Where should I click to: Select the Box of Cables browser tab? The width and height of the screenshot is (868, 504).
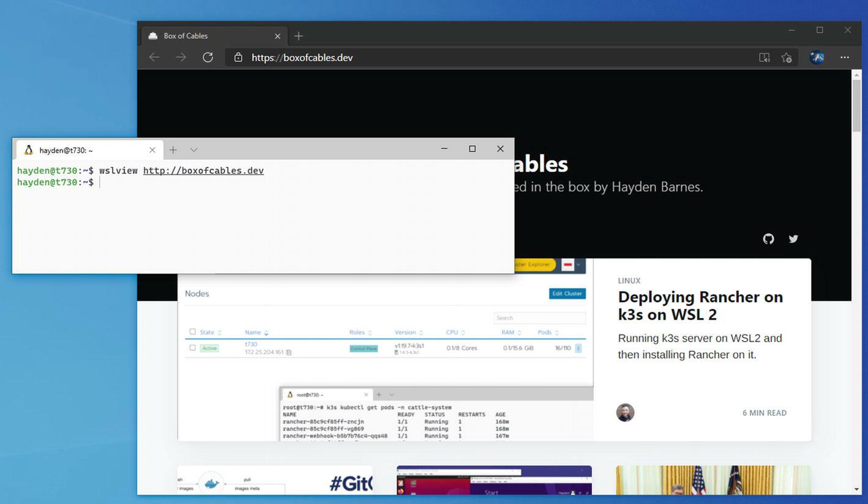tap(214, 36)
